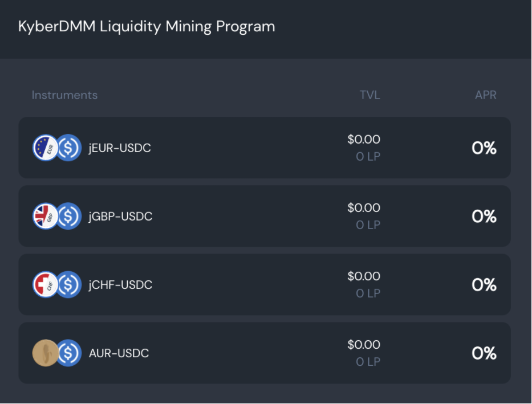Open the jGBP-USDC pool label
This screenshot has height=404, width=532.
(120, 217)
